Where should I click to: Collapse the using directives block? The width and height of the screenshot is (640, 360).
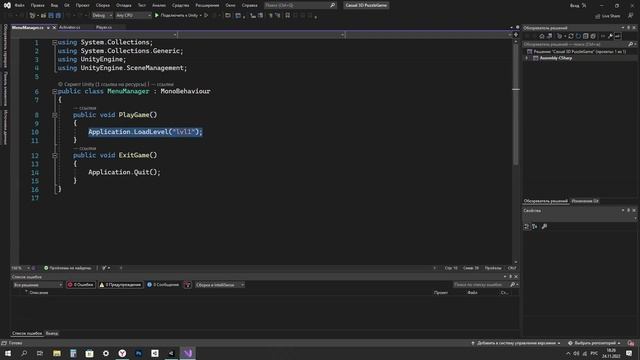[x=54, y=42]
